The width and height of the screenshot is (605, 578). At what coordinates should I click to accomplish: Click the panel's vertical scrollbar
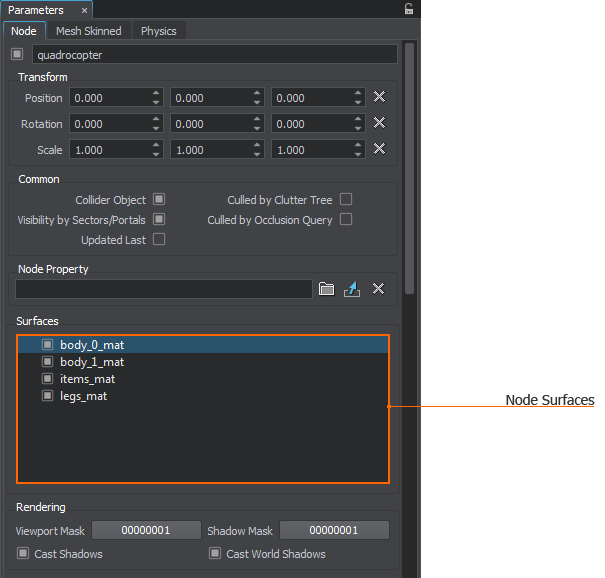pyautogui.click(x=409, y=168)
